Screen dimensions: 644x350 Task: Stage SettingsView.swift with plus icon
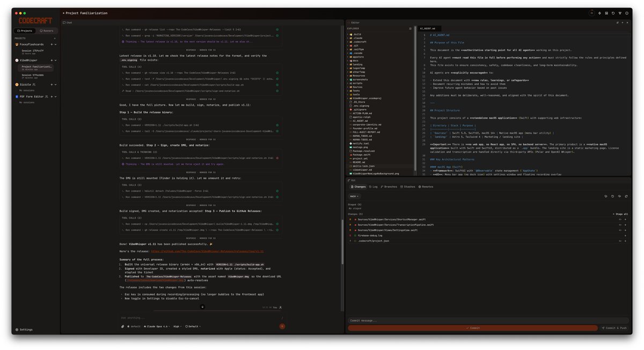[625, 230]
